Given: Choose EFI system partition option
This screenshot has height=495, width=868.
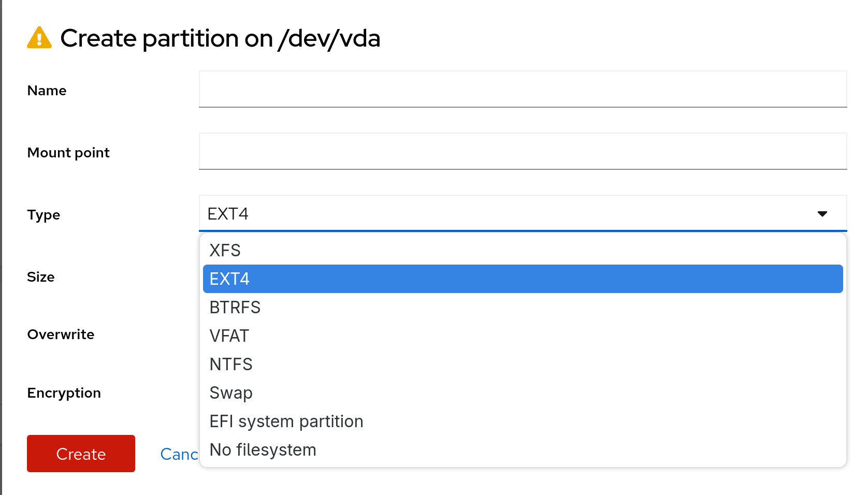Looking at the screenshot, I should point(286,421).
